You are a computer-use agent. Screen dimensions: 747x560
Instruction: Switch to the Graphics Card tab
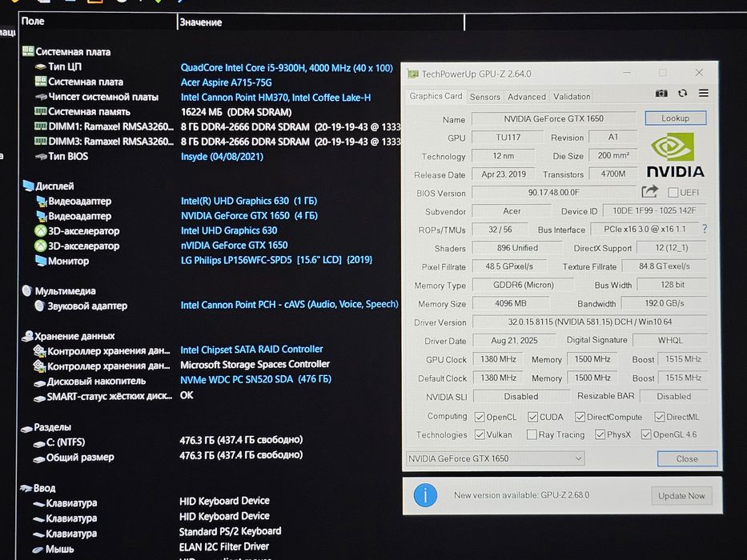[436, 96]
